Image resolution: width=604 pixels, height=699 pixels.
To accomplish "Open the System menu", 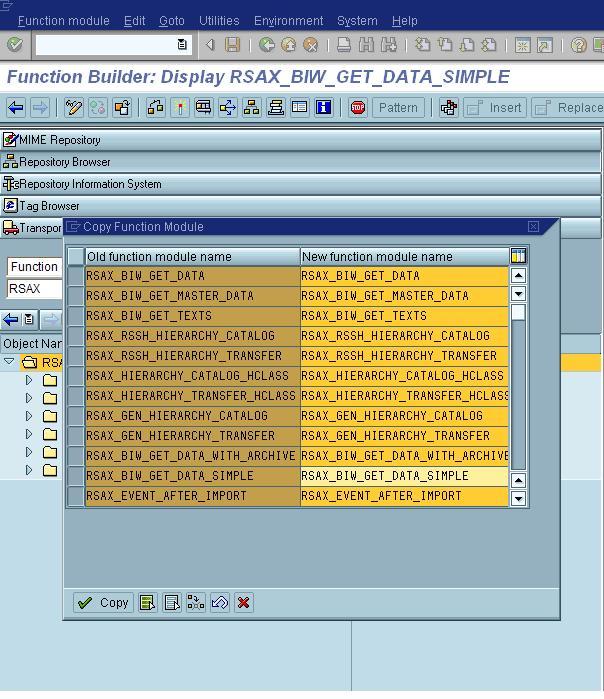I will (357, 21).
